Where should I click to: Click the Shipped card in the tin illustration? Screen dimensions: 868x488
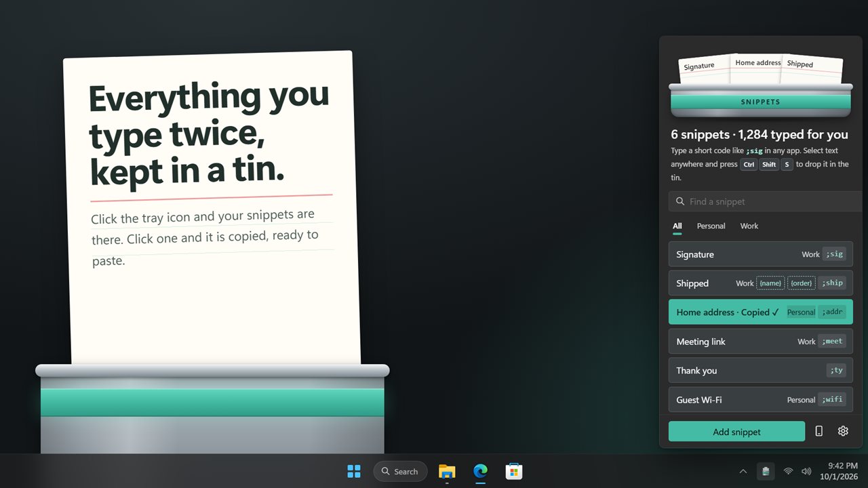tap(812, 70)
